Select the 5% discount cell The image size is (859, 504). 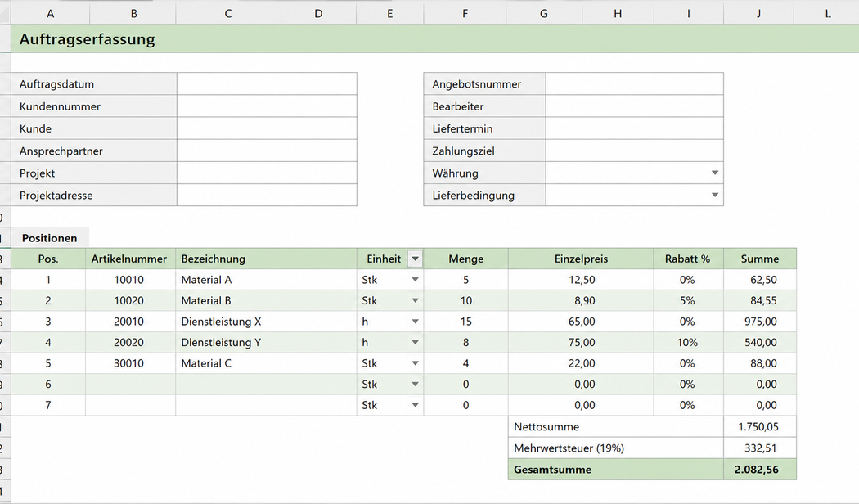pos(688,301)
